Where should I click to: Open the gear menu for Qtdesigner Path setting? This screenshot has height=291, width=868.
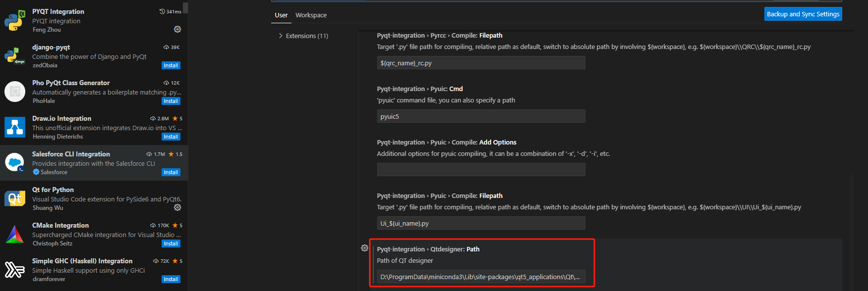point(365,248)
